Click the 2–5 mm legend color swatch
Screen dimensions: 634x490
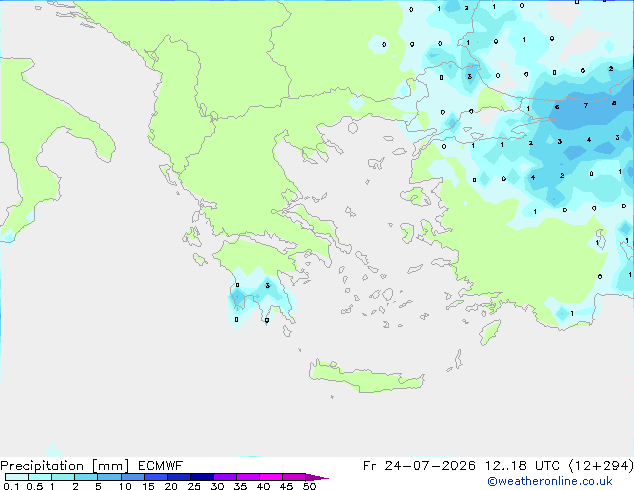coord(86,477)
